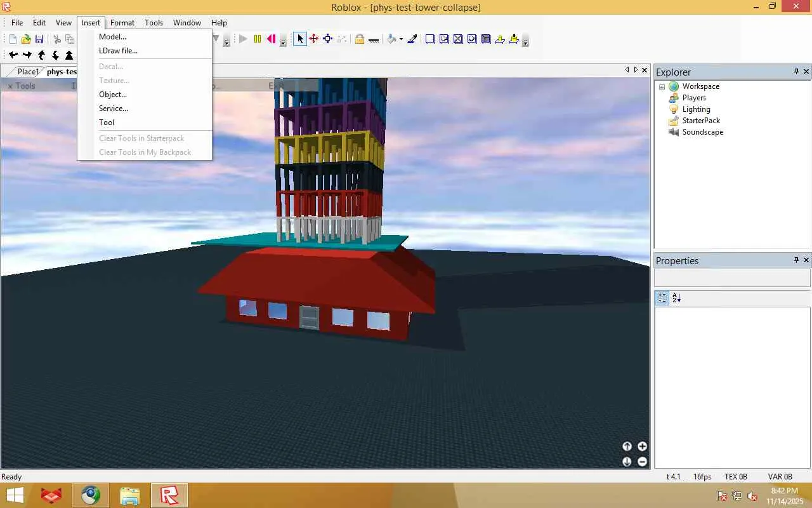
Task: Save the place with the floppy disk icon
Action: click(x=39, y=39)
